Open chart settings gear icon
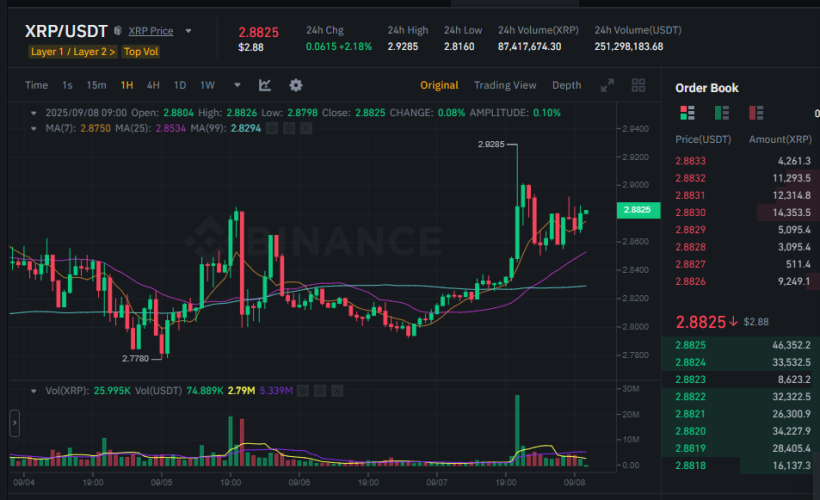 (296, 85)
